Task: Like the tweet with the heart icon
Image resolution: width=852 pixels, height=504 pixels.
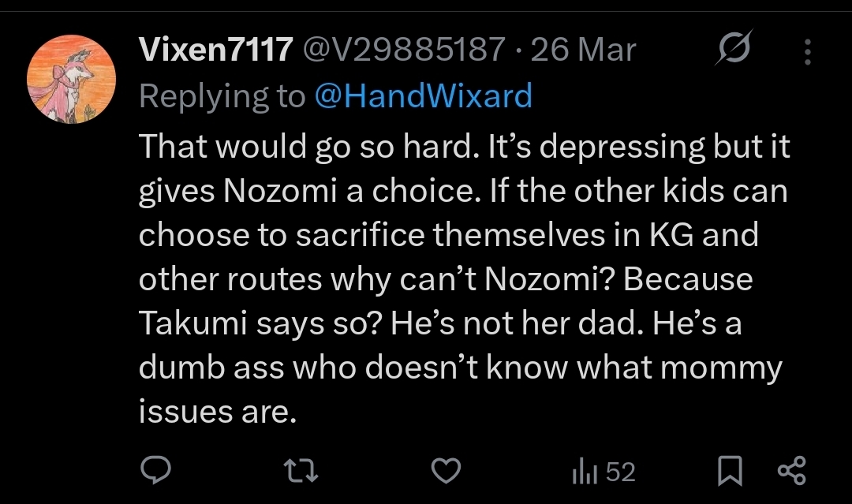Action: tap(446, 470)
